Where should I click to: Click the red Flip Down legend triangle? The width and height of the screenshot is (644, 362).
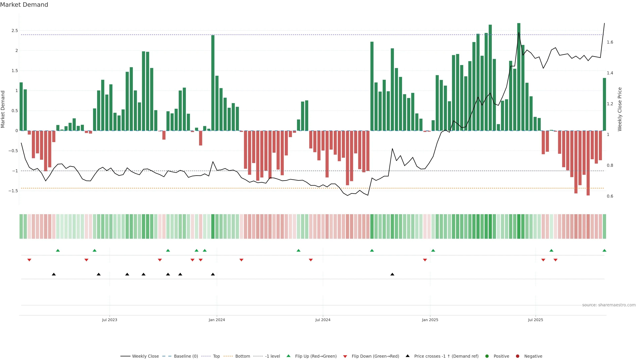click(345, 356)
